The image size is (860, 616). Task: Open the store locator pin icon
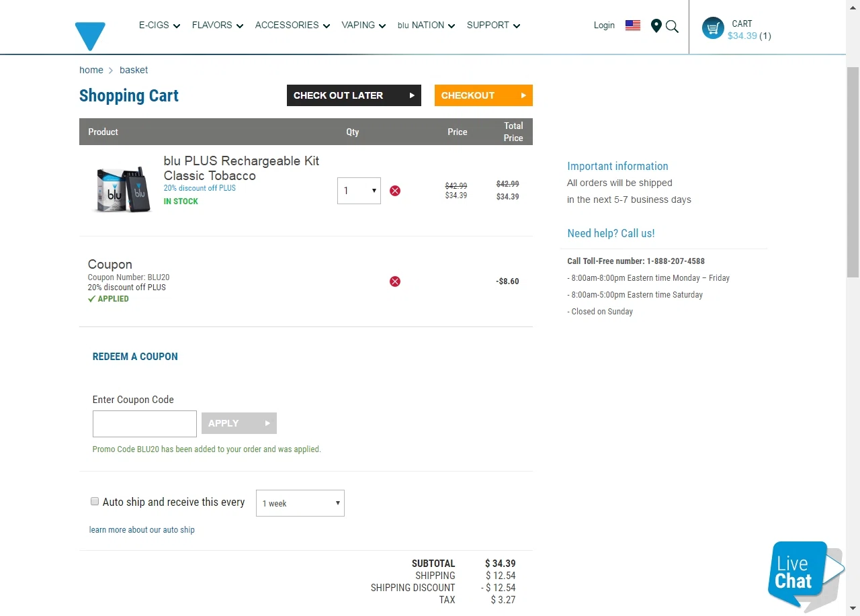click(656, 26)
